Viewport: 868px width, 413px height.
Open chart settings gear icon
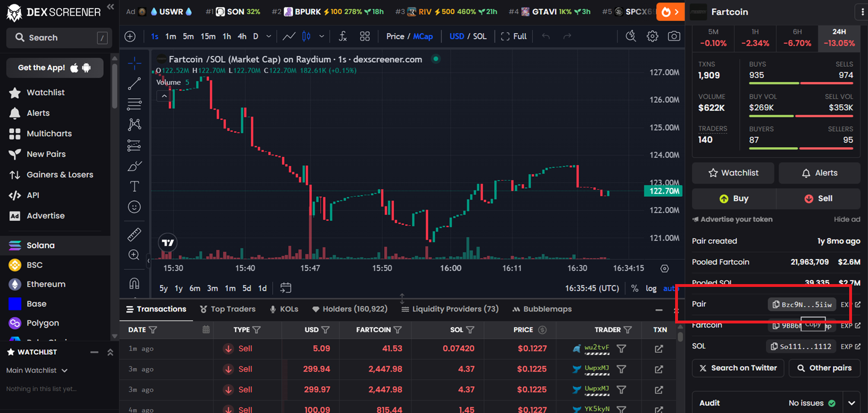tap(652, 37)
